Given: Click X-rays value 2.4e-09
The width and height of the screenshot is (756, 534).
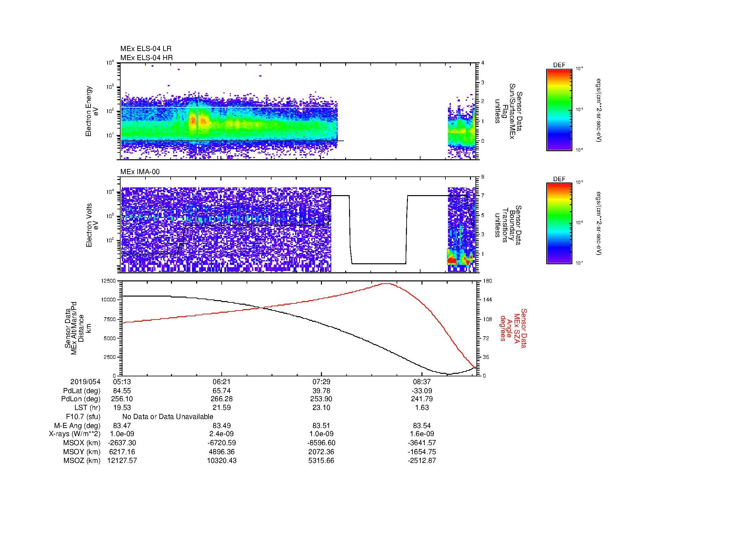Looking at the screenshot, I should pos(222,434).
